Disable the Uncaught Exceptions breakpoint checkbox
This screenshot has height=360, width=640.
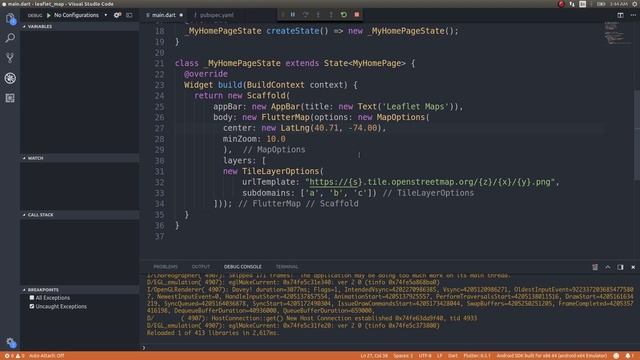point(32,306)
